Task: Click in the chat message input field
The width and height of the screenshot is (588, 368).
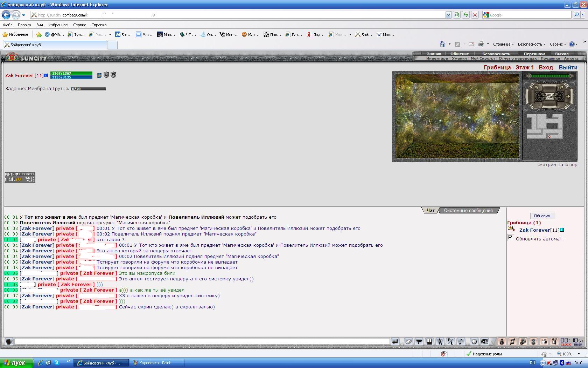Action: click(x=202, y=341)
